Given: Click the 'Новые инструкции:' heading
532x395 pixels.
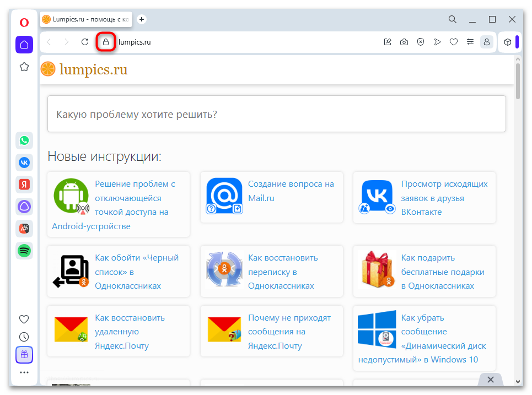Looking at the screenshot, I should click(x=105, y=156).
